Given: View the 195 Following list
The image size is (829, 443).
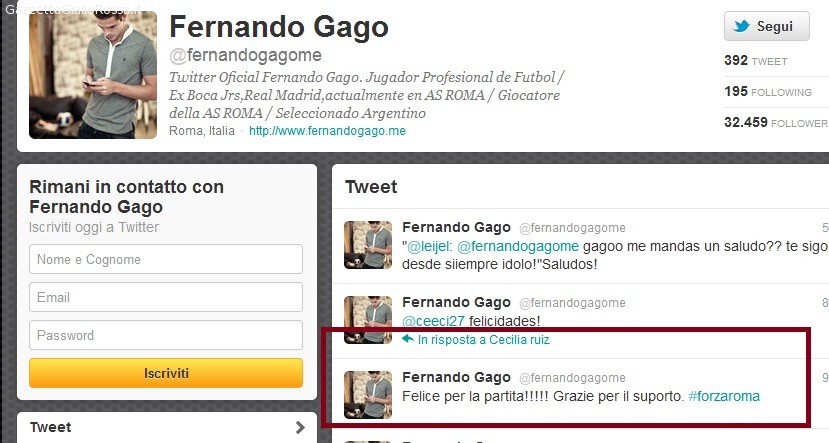Looking at the screenshot, I should click(x=768, y=92).
